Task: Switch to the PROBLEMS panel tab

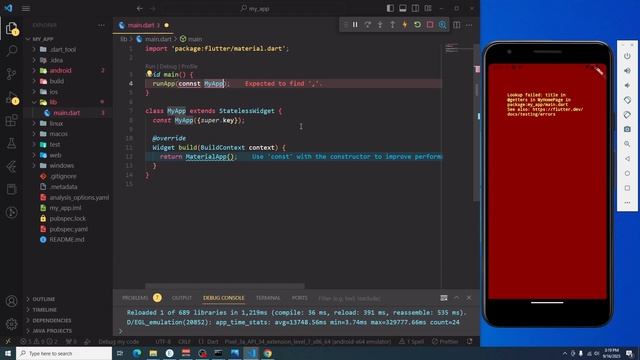Action: pos(135,298)
